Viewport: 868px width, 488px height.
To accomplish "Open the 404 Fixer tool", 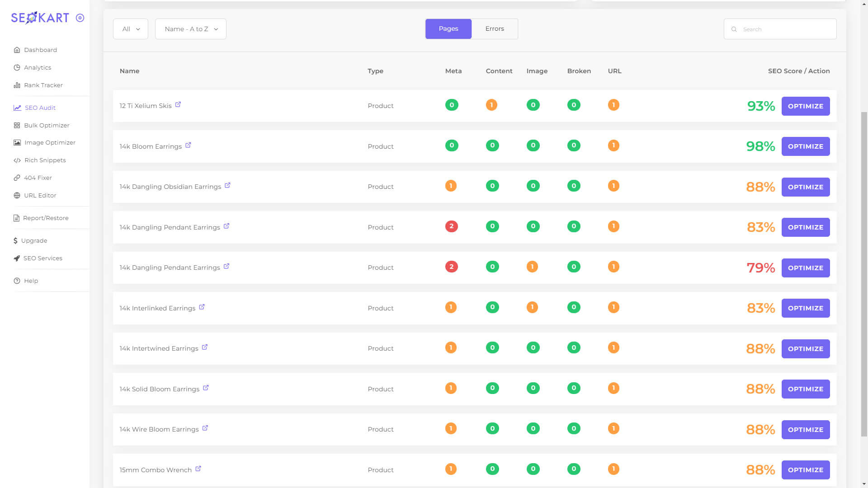I will (38, 178).
